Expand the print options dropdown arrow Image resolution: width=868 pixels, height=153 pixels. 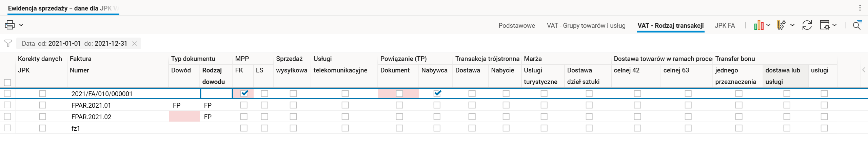(x=21, y=25)
